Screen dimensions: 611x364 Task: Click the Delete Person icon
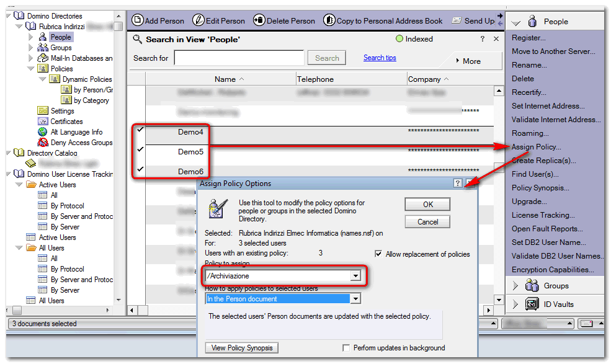point(259,20)
